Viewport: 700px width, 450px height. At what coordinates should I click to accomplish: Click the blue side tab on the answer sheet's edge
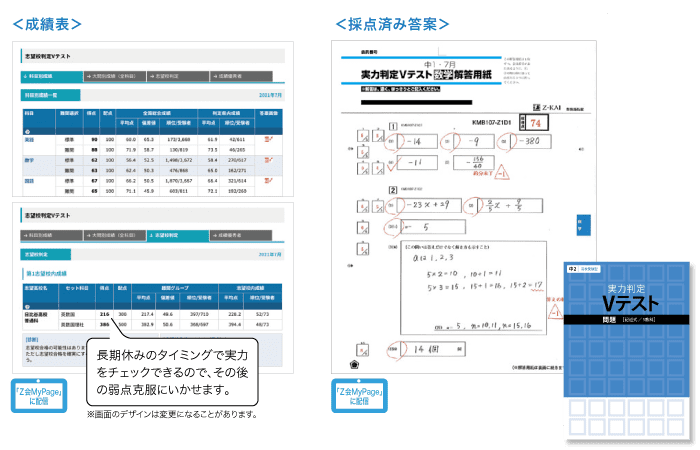(x=583, y=225)
